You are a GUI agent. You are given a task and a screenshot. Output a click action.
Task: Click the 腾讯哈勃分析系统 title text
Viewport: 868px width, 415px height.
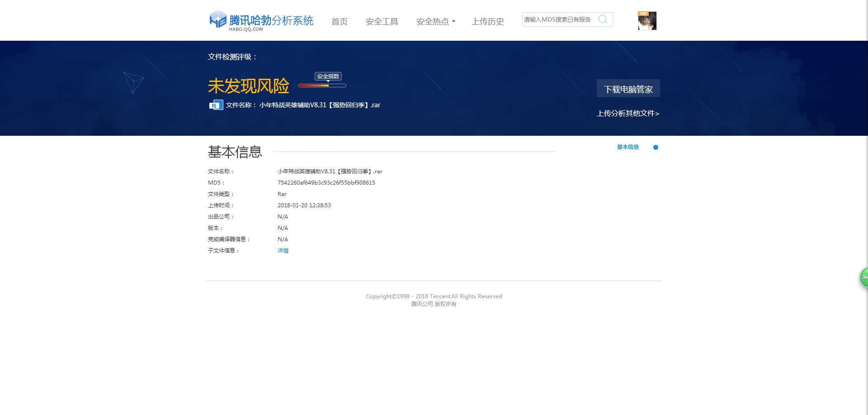(x=271, y=20)
